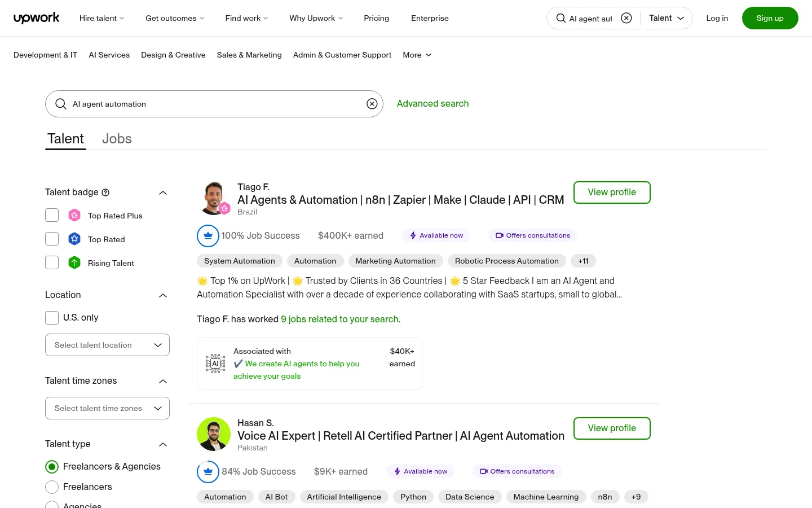This screenshot has height=508, width=812.
Task: Clear the header search field with its X icon
Action: pyautogui.click(x=626, y=18)
